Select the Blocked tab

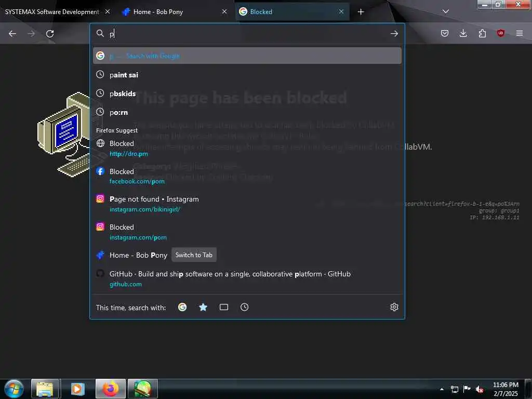click(x=292, y=12)
